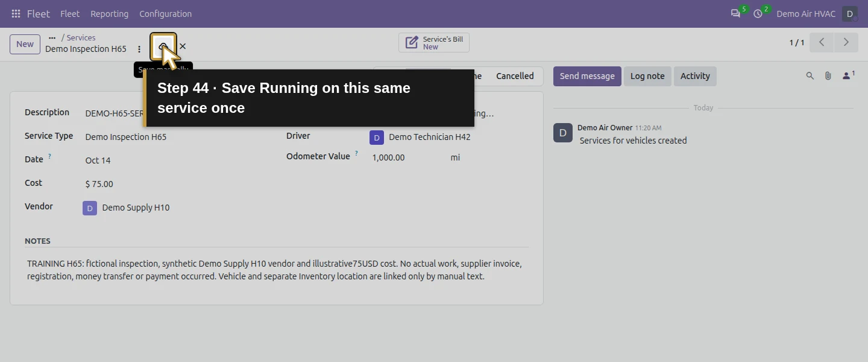868x362 pixels.
Task: Open the record actions kebab menu
Action: pyautogui.click(x=139, y=49)
